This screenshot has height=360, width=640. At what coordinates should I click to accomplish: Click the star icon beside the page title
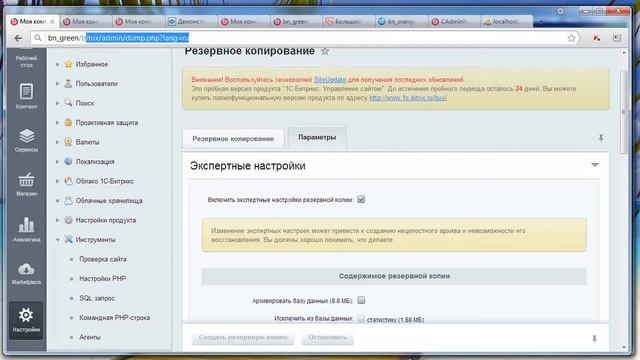coord(325,51)
